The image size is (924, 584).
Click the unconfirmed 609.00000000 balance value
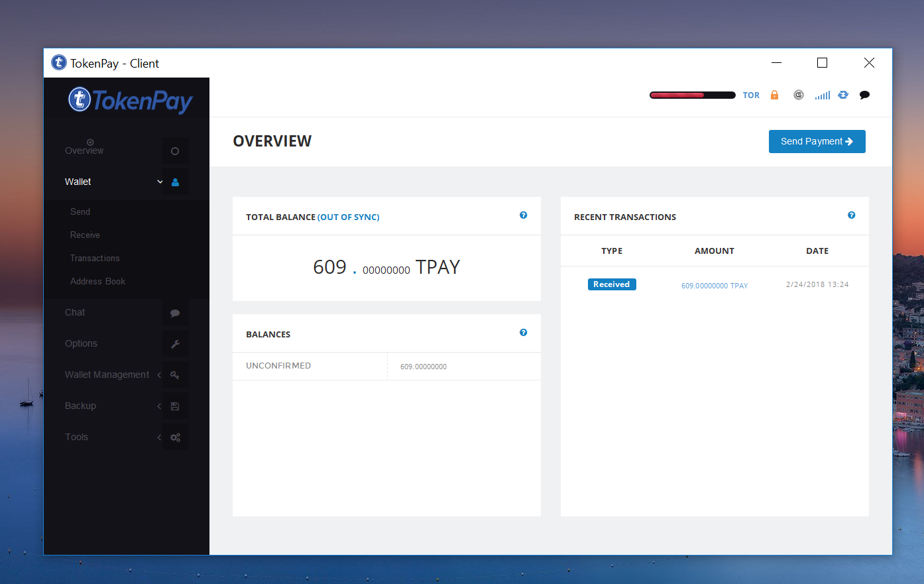pyautogui.click(x=424, y=367)
